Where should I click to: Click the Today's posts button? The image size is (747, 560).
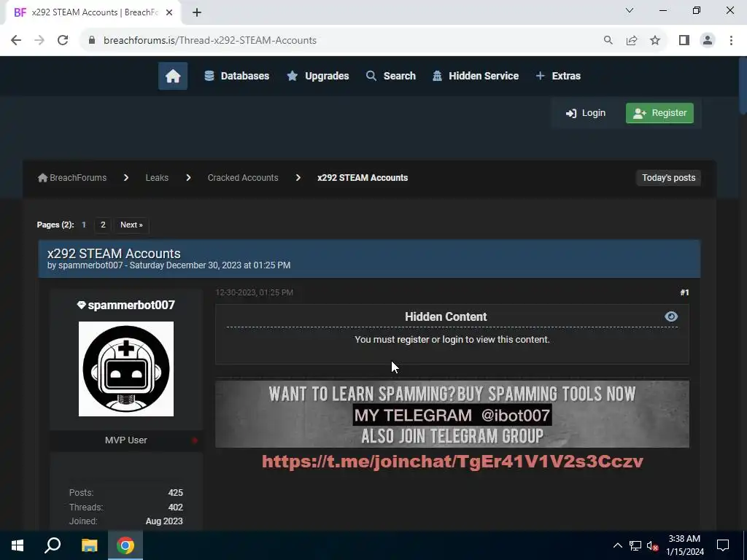point(668,178)
